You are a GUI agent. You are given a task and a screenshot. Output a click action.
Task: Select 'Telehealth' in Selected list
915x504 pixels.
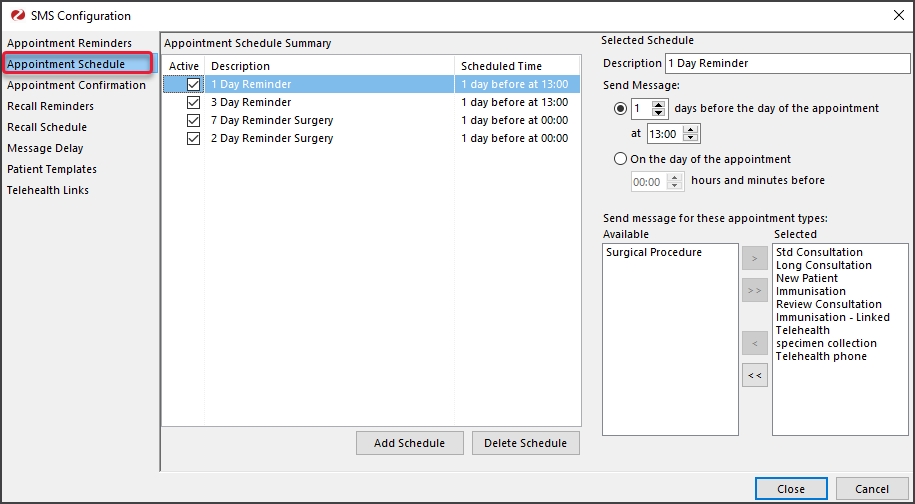point(803,330)
